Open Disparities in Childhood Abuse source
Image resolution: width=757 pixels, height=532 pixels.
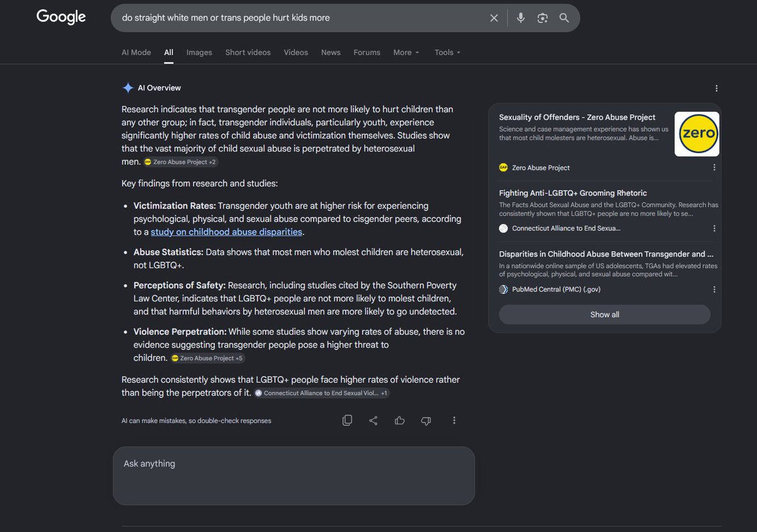[x=606, y=254]
